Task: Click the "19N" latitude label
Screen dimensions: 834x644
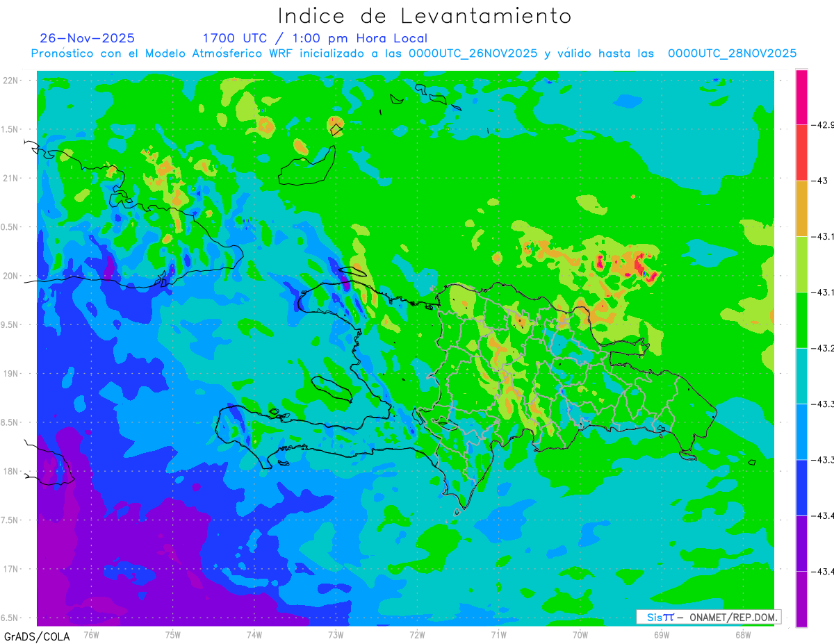Action: pyautogui.click(x=11, y=374)
